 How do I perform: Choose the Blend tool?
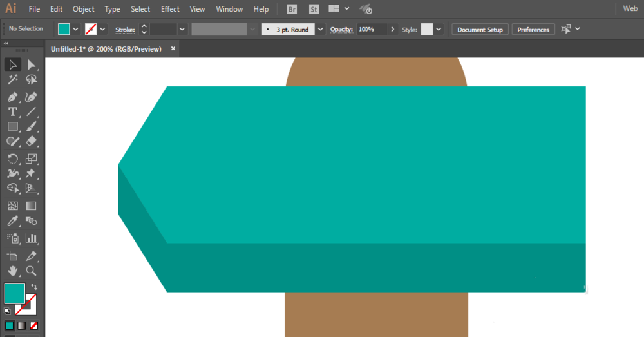pos(31,221)
